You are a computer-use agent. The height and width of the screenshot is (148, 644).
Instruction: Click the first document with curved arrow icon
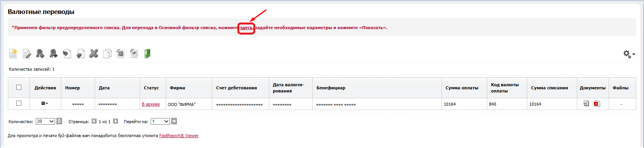pyautogui.click(x=67, y=54)
